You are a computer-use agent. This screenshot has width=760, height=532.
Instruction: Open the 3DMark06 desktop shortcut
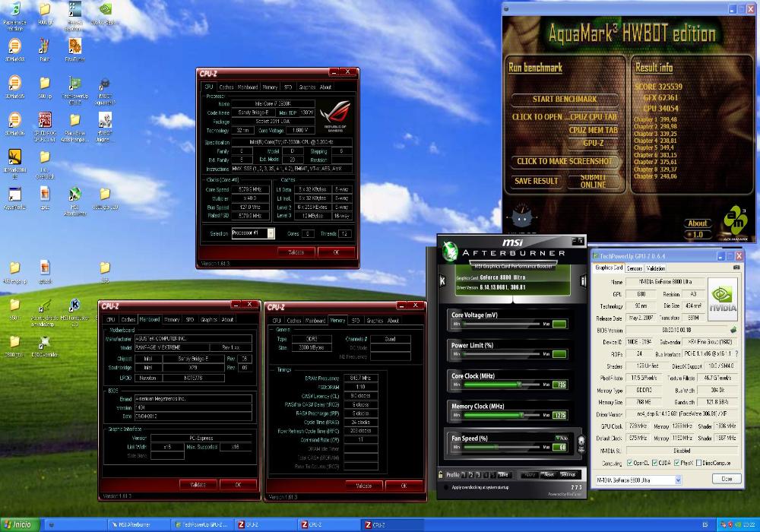pos(15,124)
